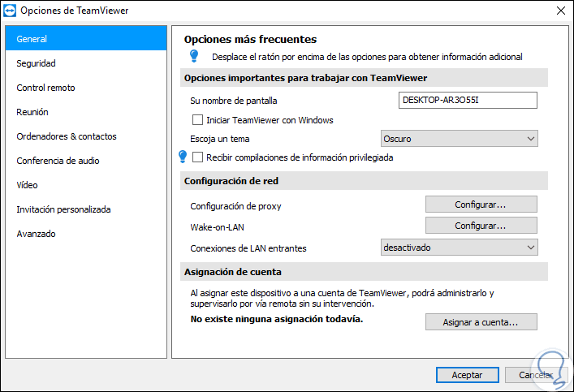Image resolution: width=574 pixels, height=392 pixels.
Task: Click the Su nombre de pantalla field
Action: click(x=468, y=101)
